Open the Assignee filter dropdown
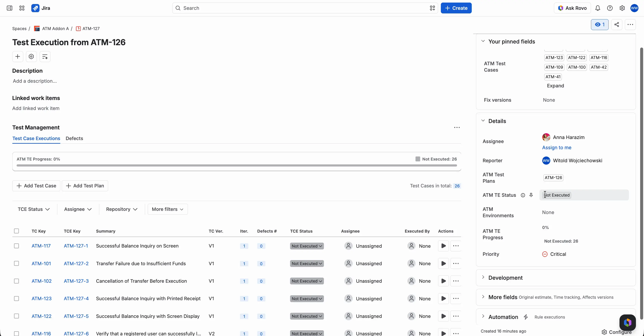The height and width of the screenshot is (336, 644). tap(78, 209)
